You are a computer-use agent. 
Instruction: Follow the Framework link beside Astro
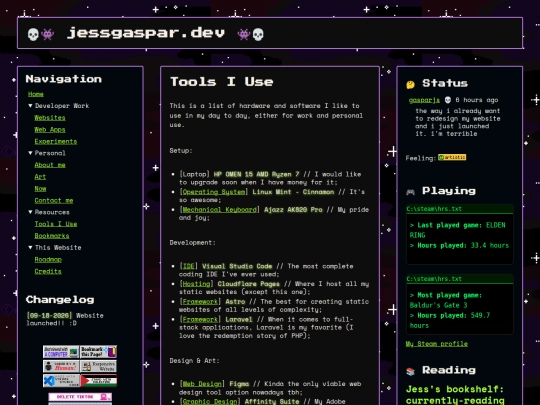[x=200, y=302]
